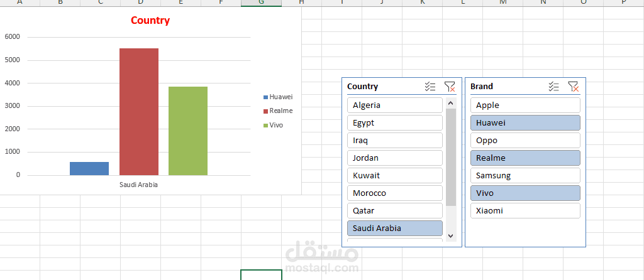Image resolution: width=644 pixels, height=280 pixels.
Task: Click Country slicer scroll down arrow
Action: [451, 236]
